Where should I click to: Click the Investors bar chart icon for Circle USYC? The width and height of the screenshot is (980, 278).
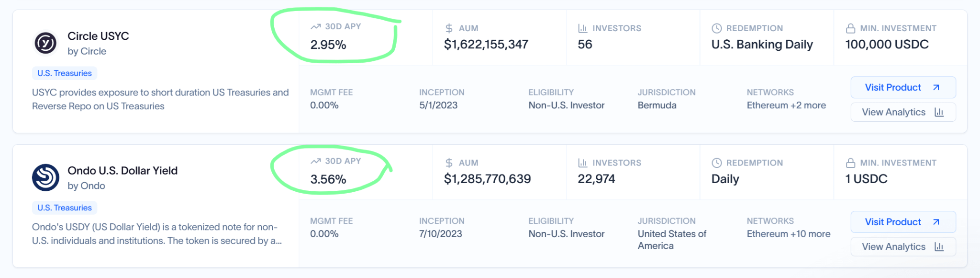coord(582,28)
